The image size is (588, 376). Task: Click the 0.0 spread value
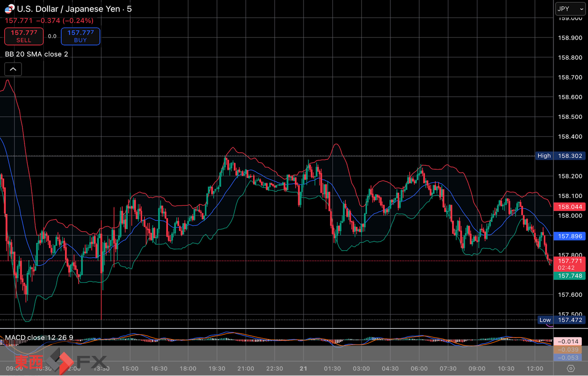[52, 36]
